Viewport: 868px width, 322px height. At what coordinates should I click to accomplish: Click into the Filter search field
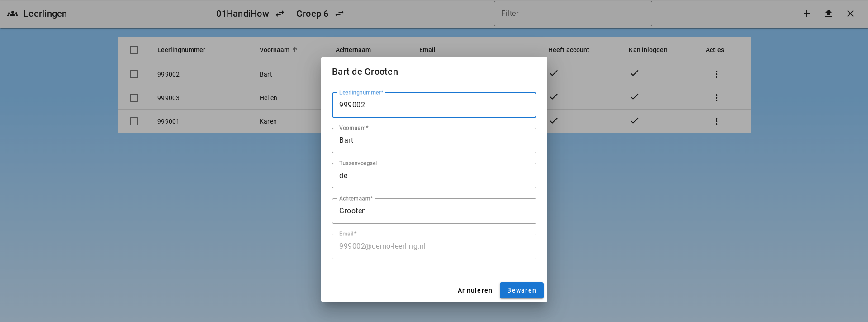(573, 14)
